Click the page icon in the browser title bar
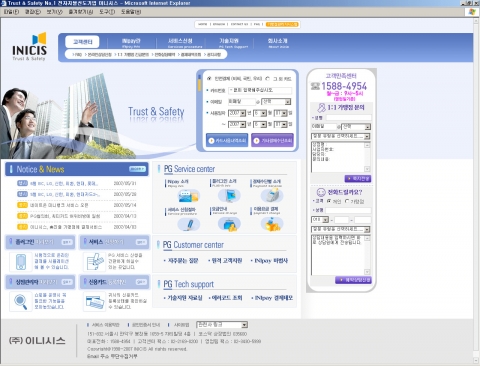 click(x=4, y=3)
